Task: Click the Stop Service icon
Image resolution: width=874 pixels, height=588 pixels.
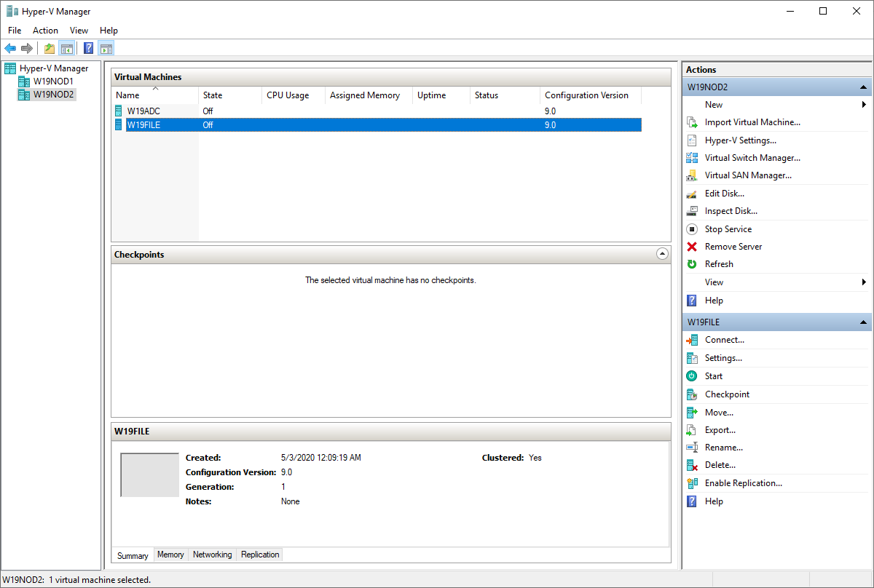Action: point(692,229)
